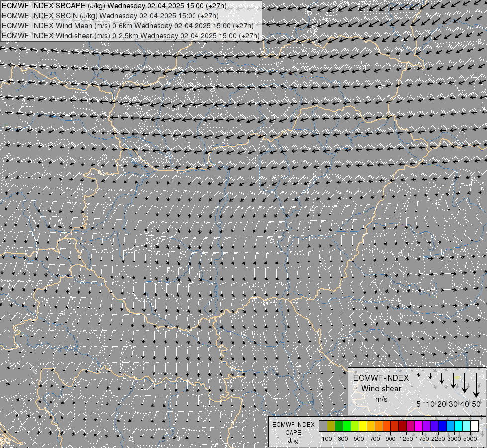Viewport: 487px width, 448px height.
Task: Select the olive swatch in CAPE legend
Action: tap(331, 426)
